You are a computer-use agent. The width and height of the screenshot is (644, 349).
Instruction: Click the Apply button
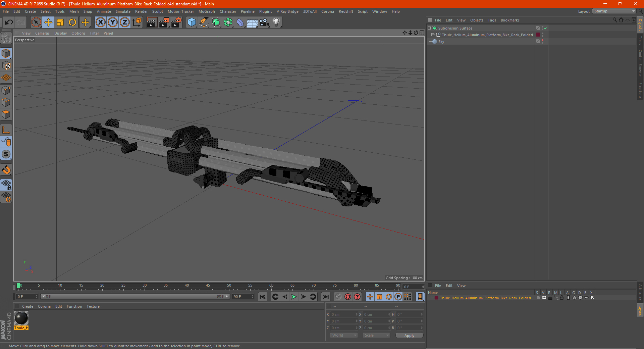409,336
